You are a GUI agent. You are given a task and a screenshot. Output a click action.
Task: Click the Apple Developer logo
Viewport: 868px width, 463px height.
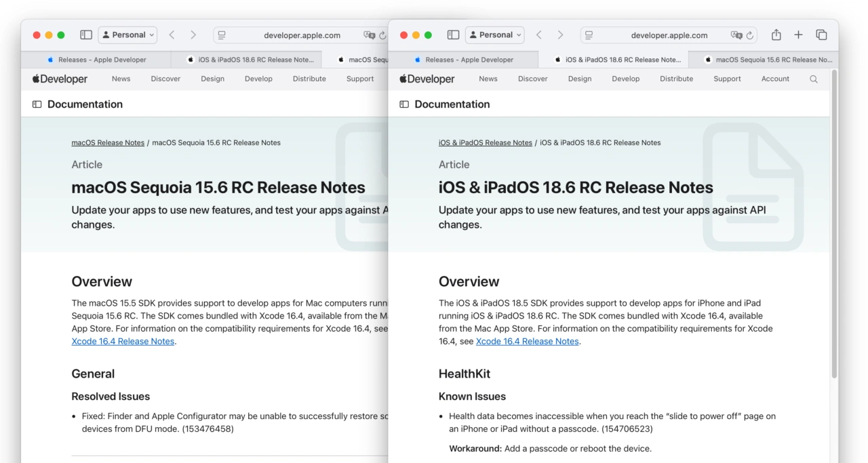427,79
